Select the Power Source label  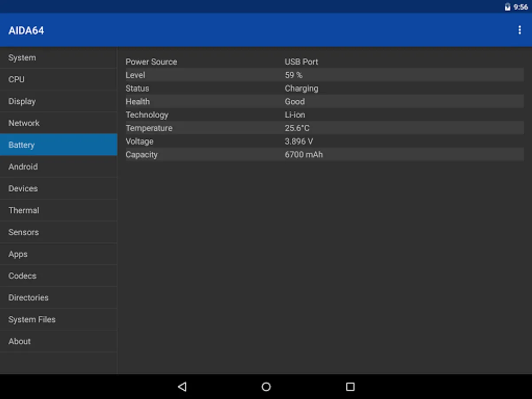[151, 62]
